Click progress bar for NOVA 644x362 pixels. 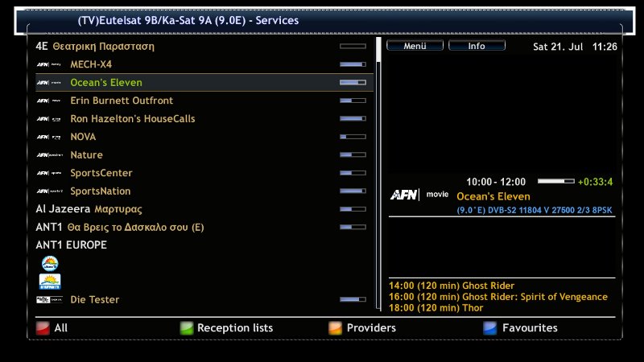click(x=353, y=137)
